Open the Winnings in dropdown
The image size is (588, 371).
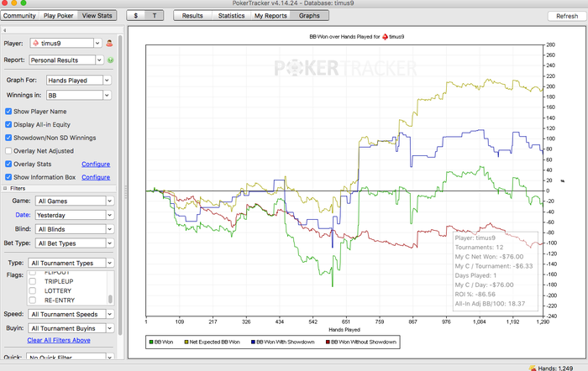tap(78, 95)
